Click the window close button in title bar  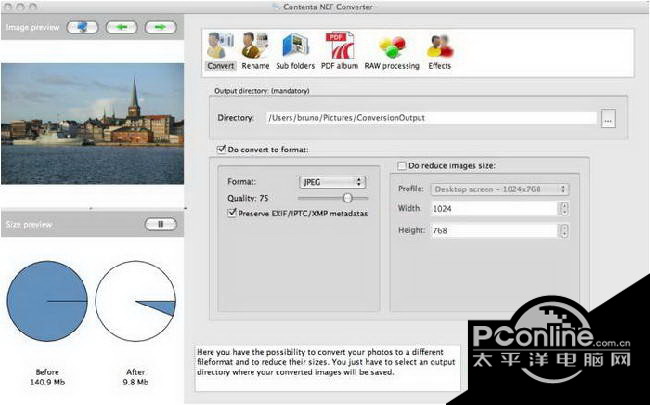tap(8, 7)
